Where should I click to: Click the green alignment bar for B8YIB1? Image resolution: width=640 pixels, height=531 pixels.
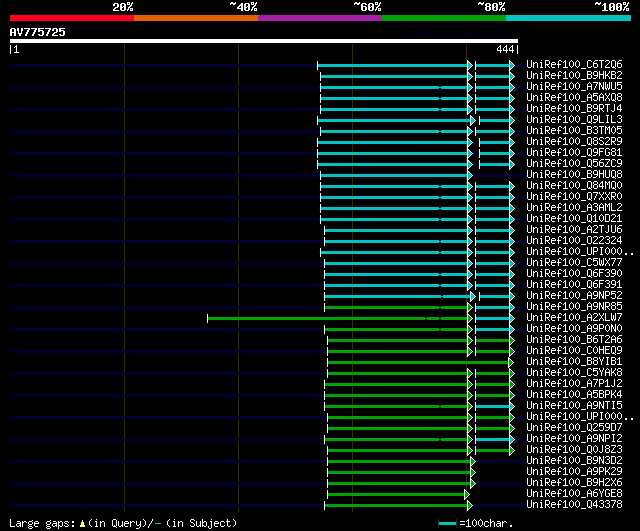[418, 362]
